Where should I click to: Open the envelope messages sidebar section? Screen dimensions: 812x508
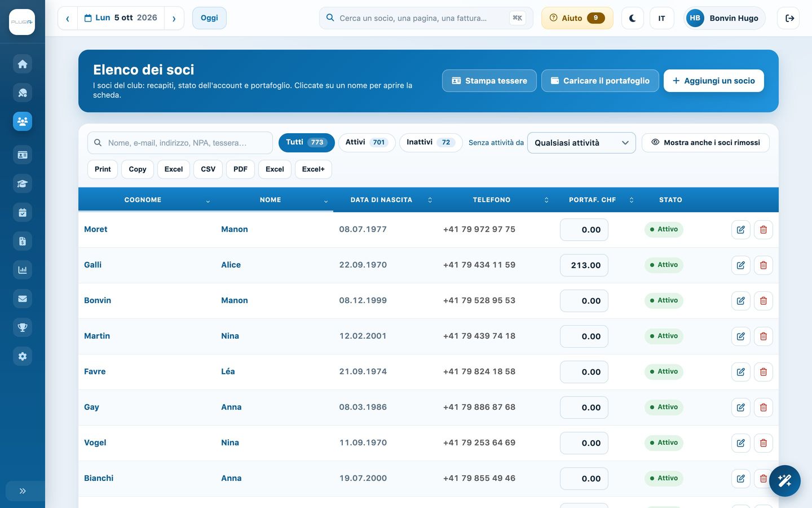(x=23, y=299)
